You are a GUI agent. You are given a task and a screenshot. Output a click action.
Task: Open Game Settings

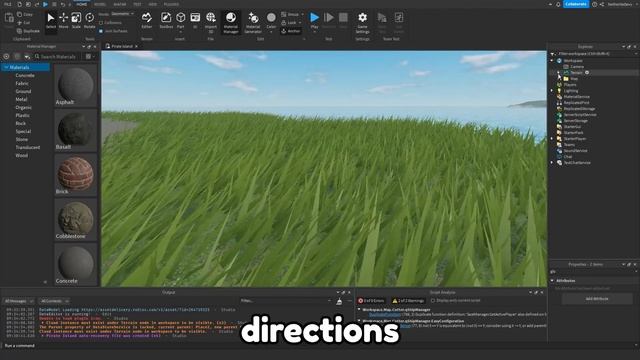(362, 22)
